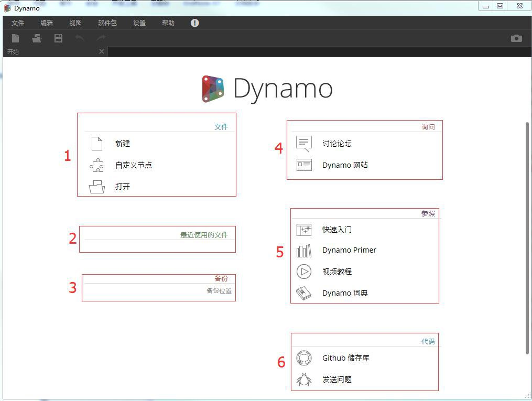The width and height of the screenshot is (532, 401).
Task: Click the 参照 section heading
Action: coord(428,213)
